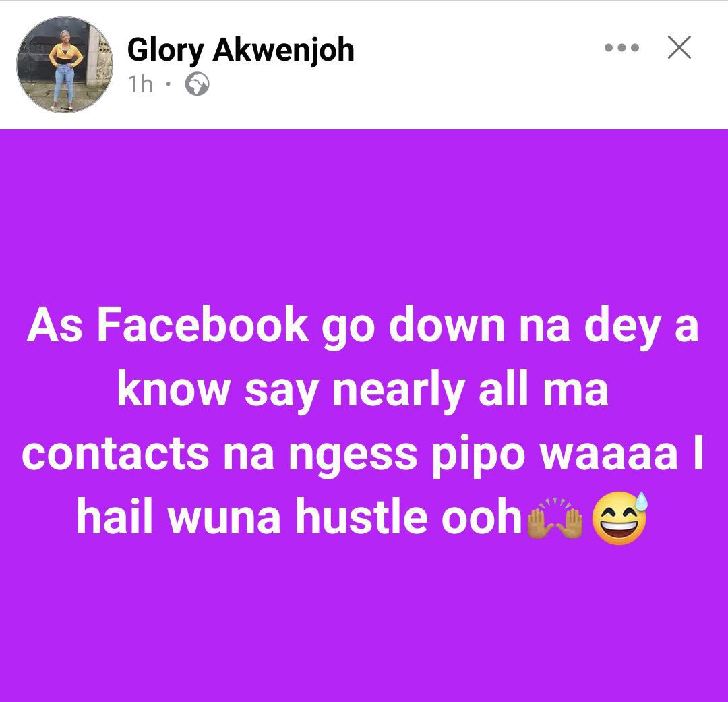728x702 pixels.
Task: Click the empty purple area above the post text
Action: [364, 214]
